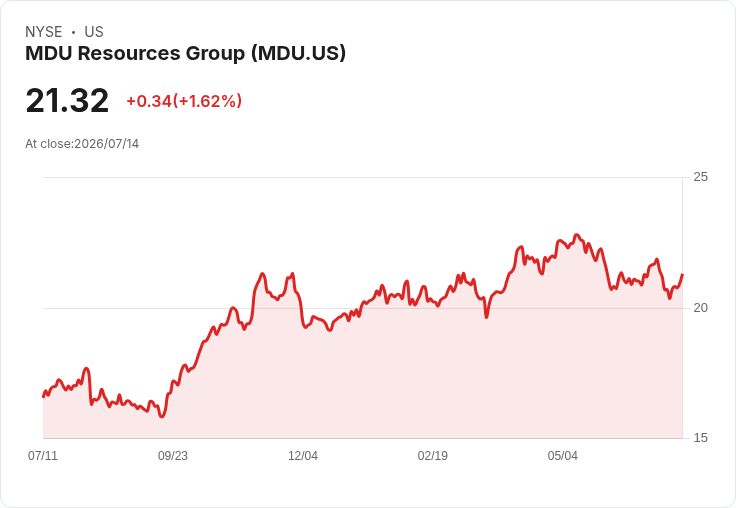
Task: Click the NYSE exchange label
Action: pos(44,32)
